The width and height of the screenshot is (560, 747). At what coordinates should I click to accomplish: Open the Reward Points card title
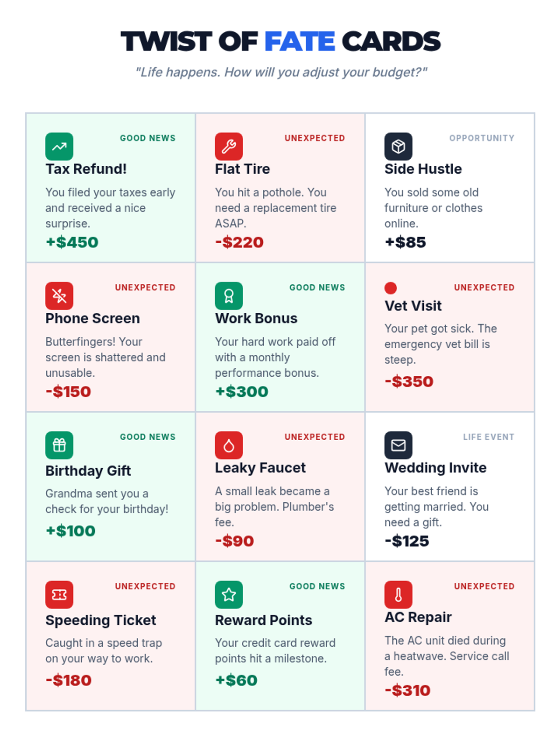click(x=263, y=620)
